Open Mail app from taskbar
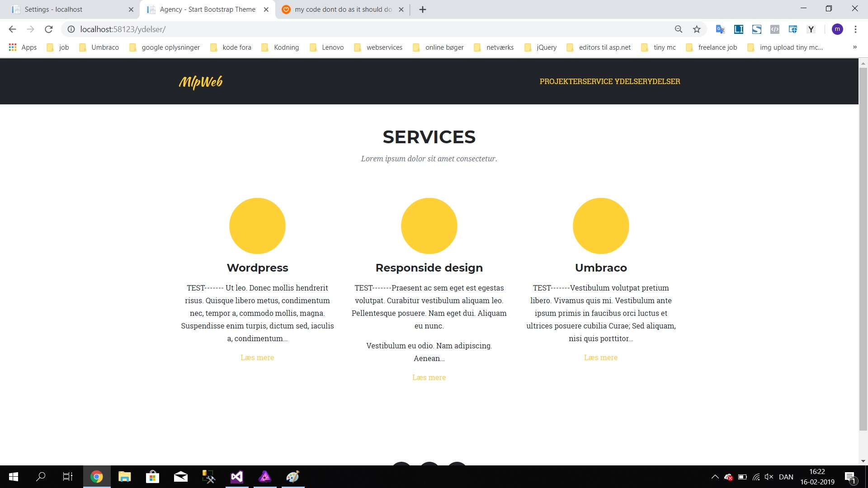868x488 pixels. (x=181, y=477)
